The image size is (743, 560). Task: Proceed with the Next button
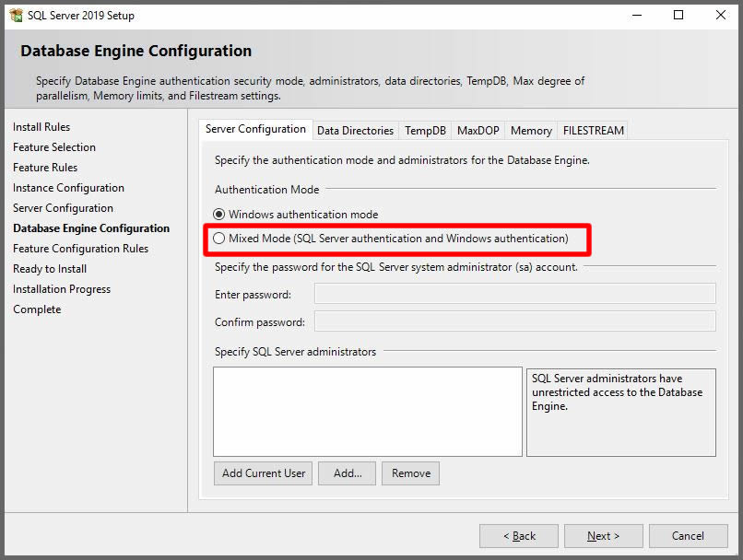point(603,536)
